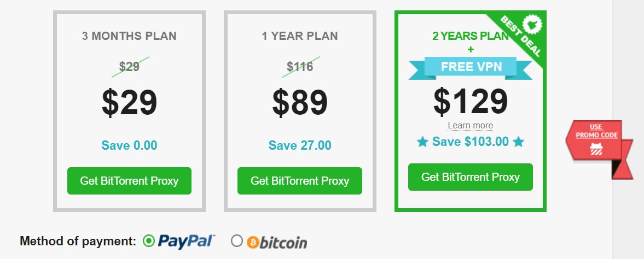
Task: Click the 3 Months Plan heading
Action: 129,36
